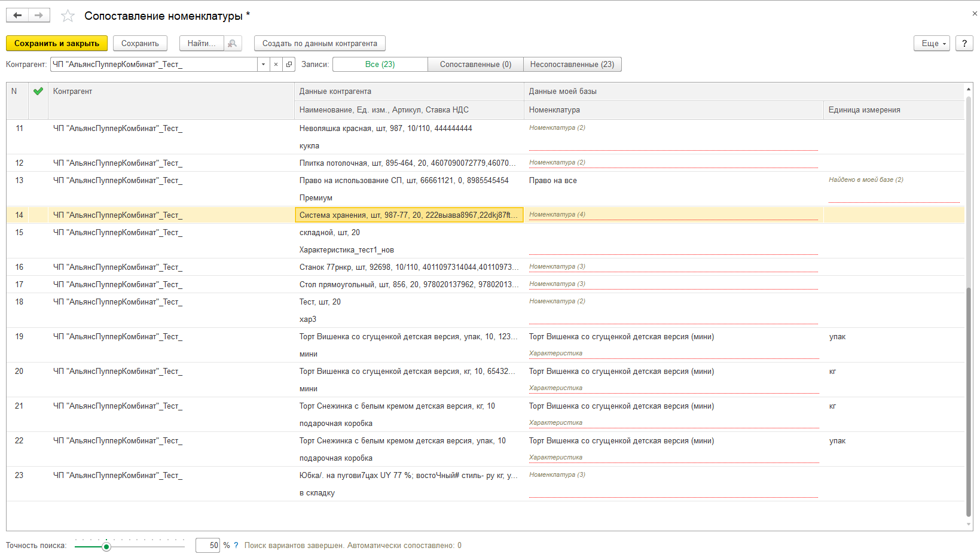Click the Сохранить и закрыть button
The width and height of the screenshot is (980, 560).
[x=57, y=44]
